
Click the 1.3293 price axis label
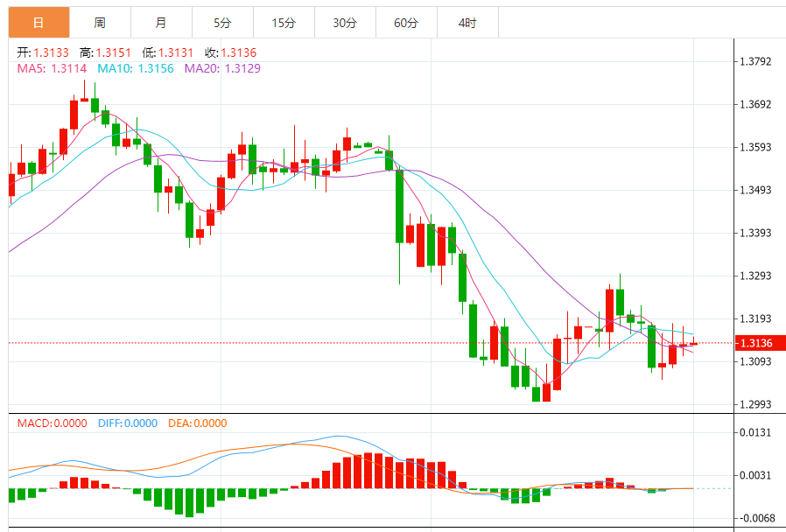tap(756, 276)
